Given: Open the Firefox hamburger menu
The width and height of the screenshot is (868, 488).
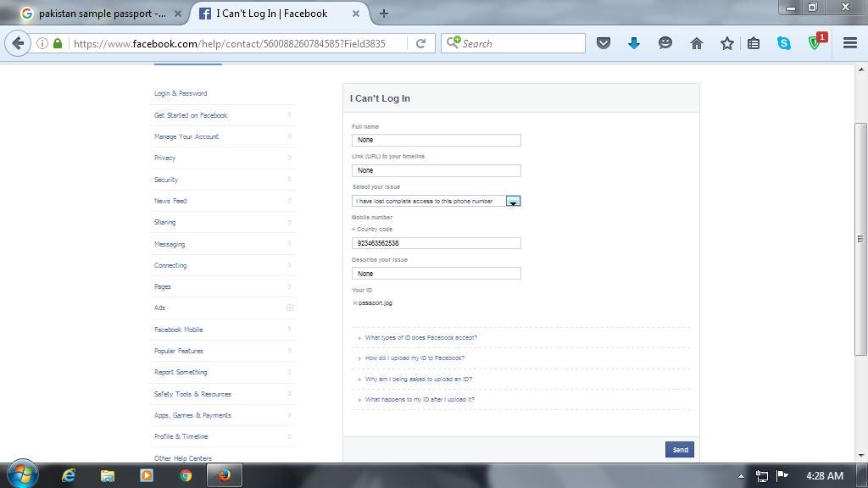Looking at the screenshot, I should (x=849, y=43).
